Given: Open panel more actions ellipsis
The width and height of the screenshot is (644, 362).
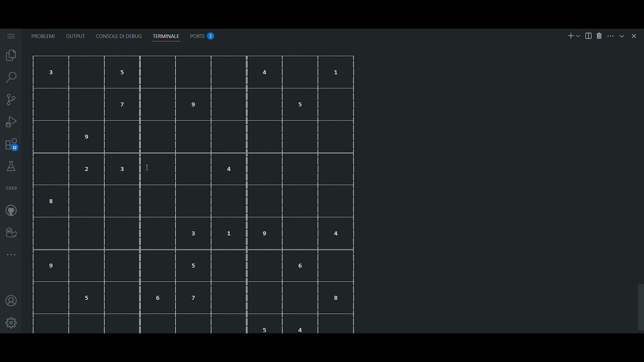Looking at the screenshot, I should (610, 36).
